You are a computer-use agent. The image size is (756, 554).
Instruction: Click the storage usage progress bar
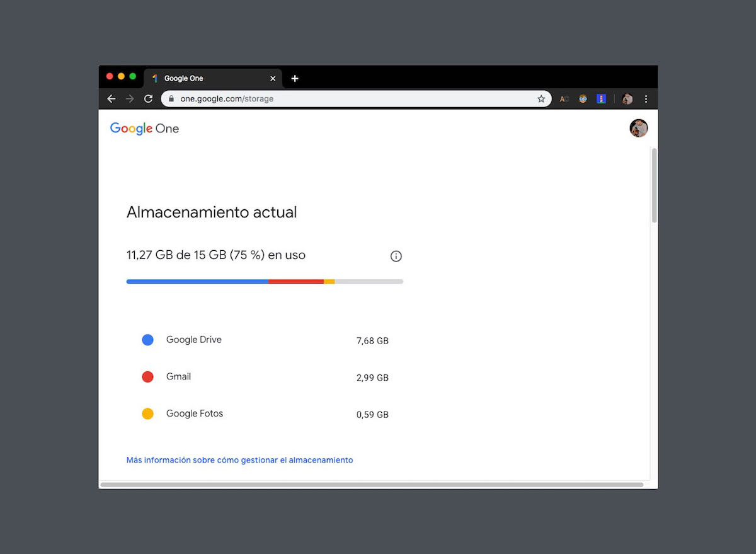click(x=265, y=281)
